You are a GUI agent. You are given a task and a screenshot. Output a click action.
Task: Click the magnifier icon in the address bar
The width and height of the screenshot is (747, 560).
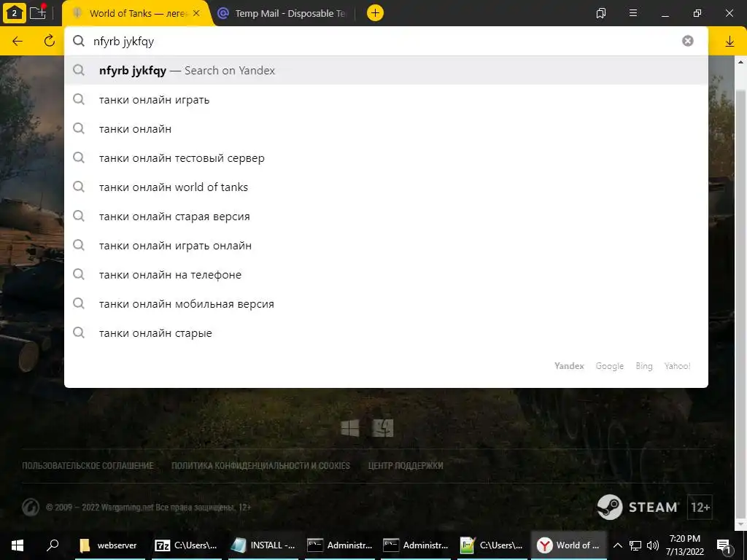pyautogui.click(x=79, y=41)
